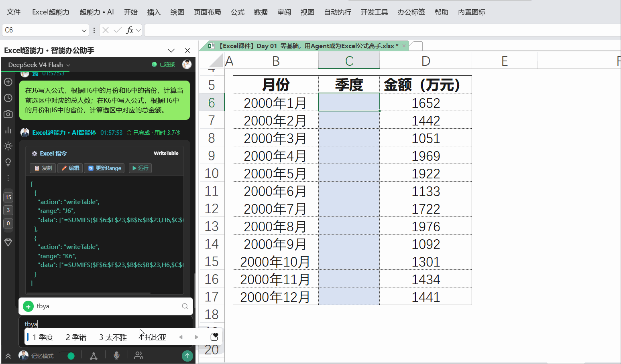
Task: Click the checkmark confirm in formula bar
Action: 118,30
